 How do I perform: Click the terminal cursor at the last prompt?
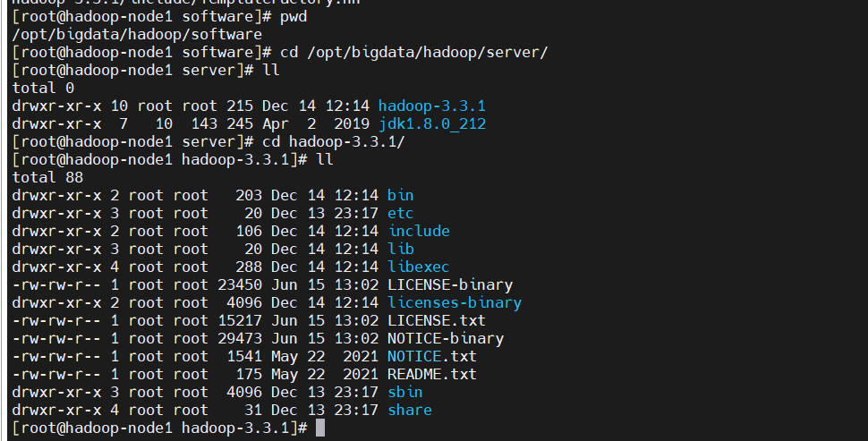coord(320,428)
